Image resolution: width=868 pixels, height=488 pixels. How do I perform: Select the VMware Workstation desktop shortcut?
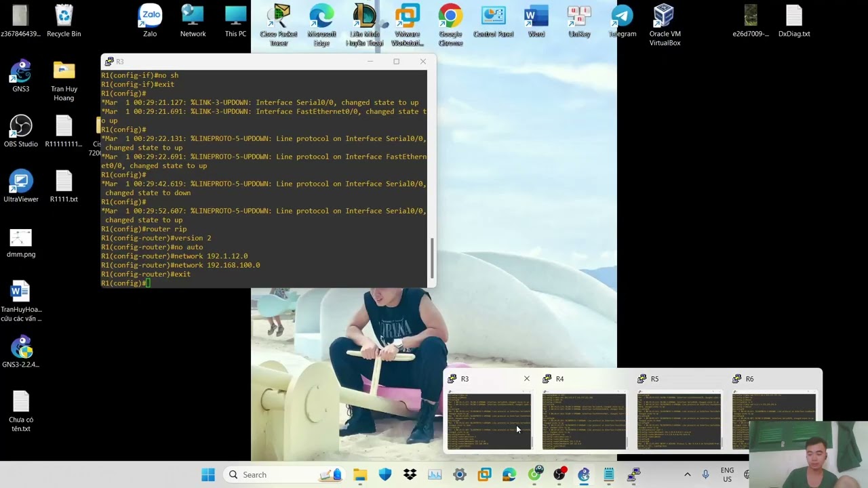[408, 26]
